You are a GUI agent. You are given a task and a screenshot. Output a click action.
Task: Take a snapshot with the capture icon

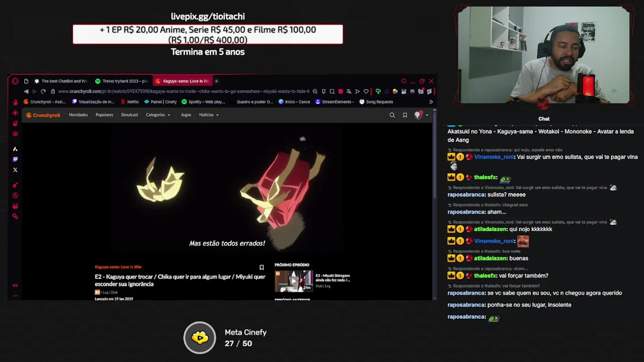point(332,92)
